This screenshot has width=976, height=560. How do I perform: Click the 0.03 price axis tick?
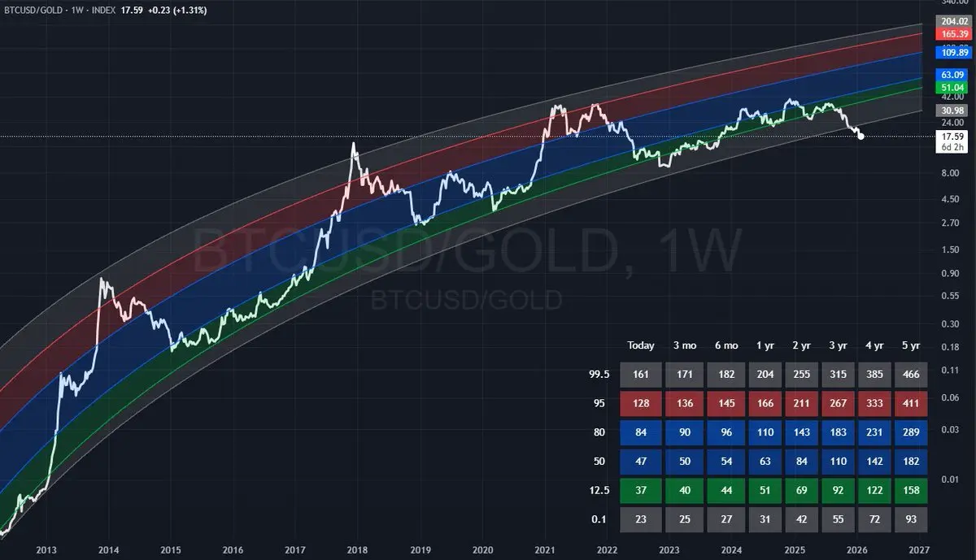(951, 429)
